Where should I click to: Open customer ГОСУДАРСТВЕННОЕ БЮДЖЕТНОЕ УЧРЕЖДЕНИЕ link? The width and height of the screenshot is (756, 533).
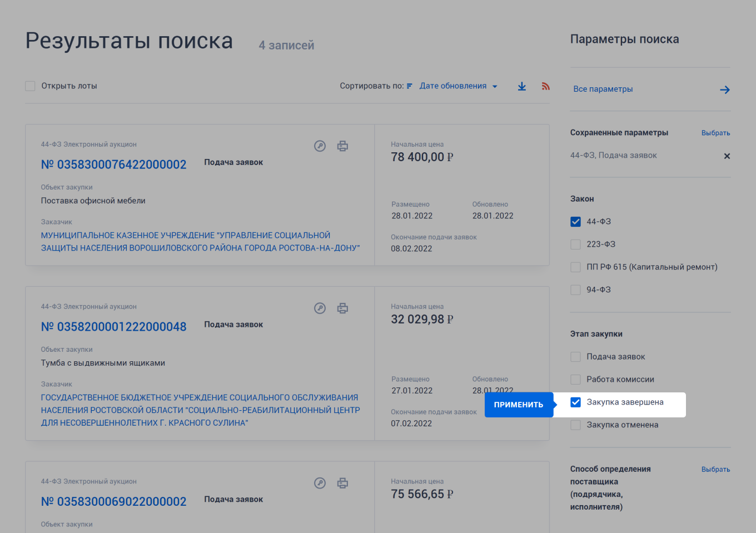click(200, 410)
